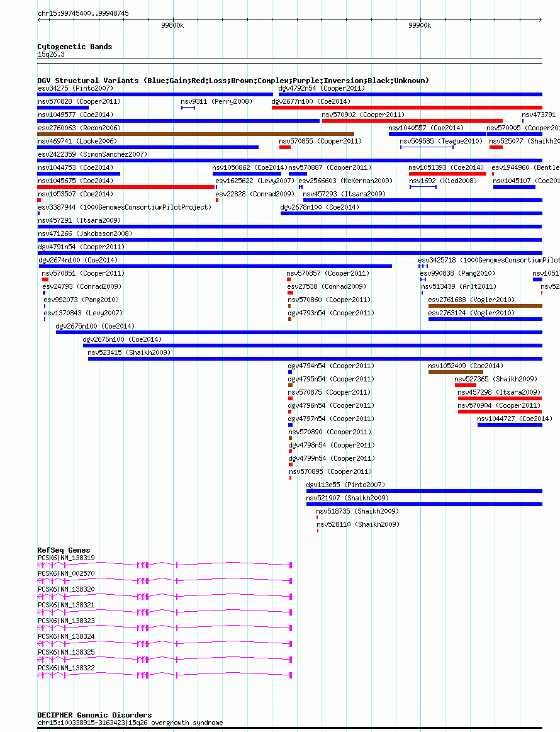Click esv27538 (Conrad2009) label

click(327, 286)
